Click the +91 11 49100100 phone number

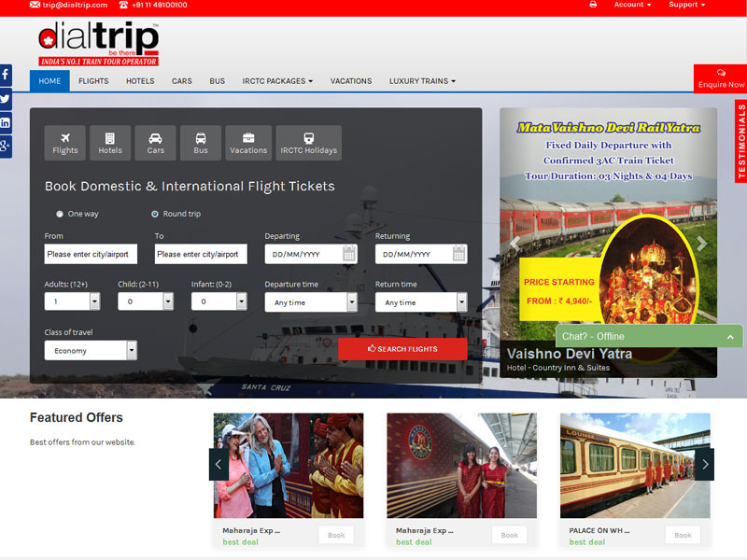[159, 5]
